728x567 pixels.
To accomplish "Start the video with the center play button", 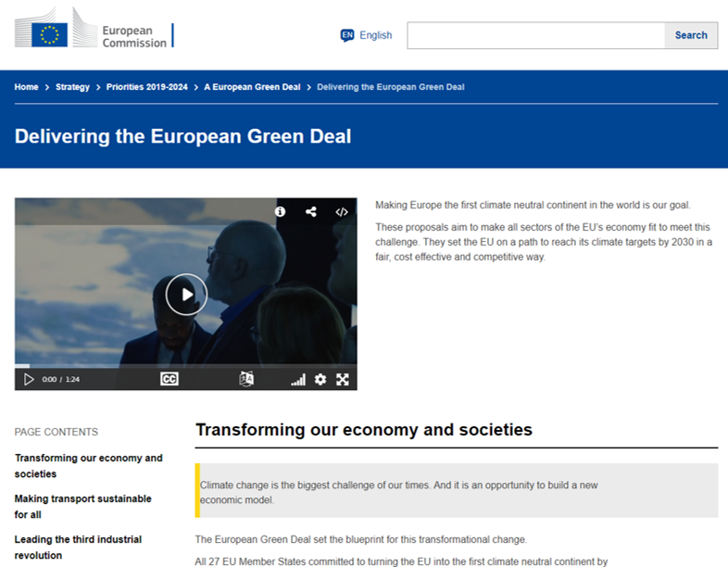I will tap(186, 295).
